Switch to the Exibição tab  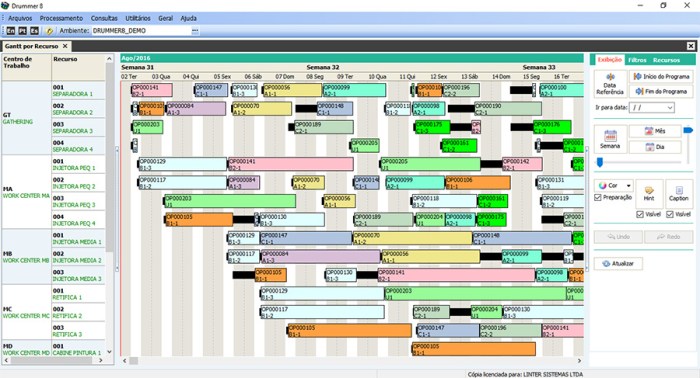point(609,60)
